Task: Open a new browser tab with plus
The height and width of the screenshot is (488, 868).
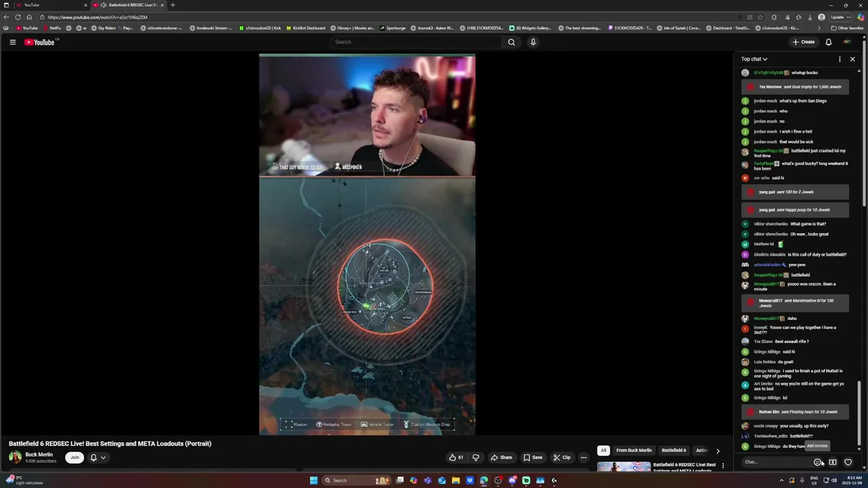Action: click(x=172, y=5)
